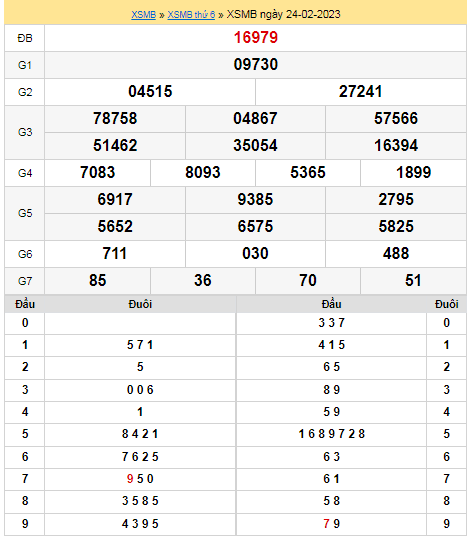Click G3 number 78758
The height and width of the screenshot is (540, 471).
[115, 118]
